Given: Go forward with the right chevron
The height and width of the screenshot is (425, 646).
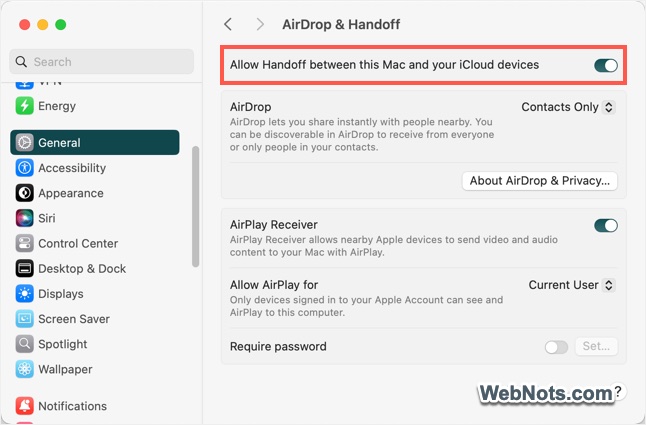Looking at the screenshot, I should [x=260, y=24].
